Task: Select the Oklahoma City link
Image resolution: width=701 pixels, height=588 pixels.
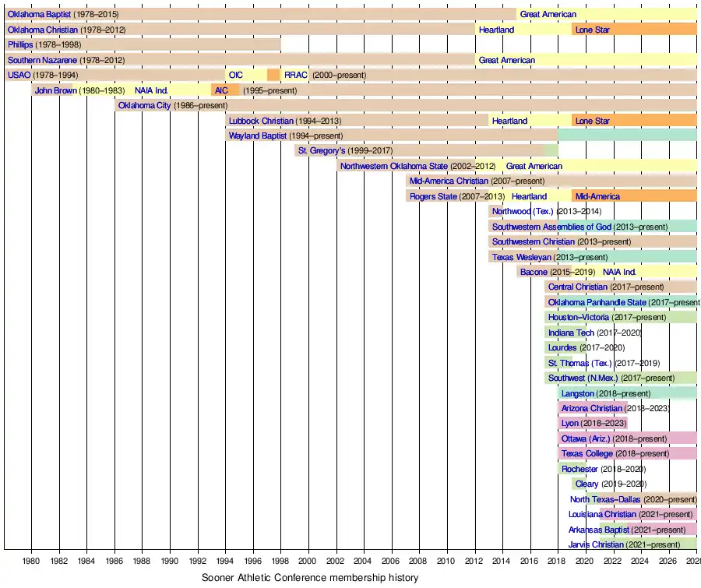Action: [144, 105]
